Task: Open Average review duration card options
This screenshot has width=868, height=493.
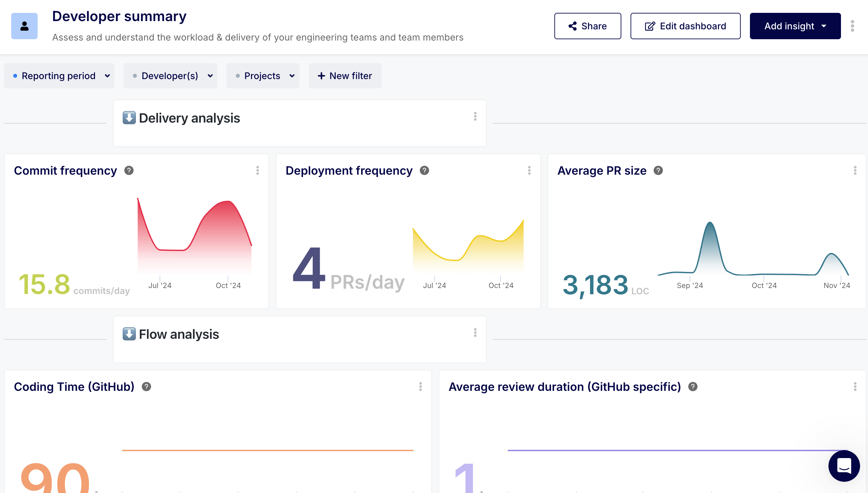Action: (855, 386)
